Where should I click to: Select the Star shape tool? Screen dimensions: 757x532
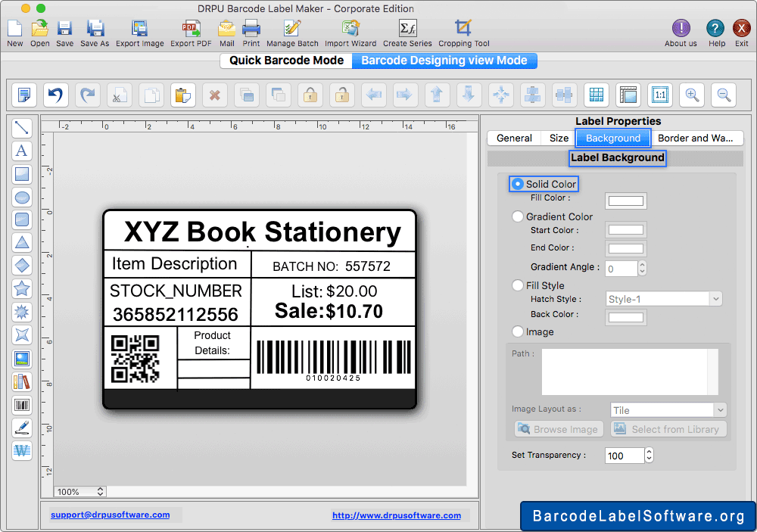point(22,289)
